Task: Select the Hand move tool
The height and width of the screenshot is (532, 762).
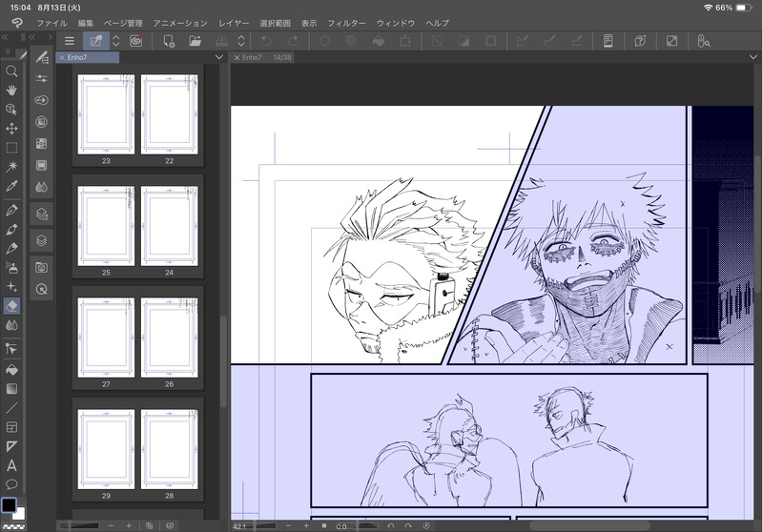Action: click(11, 90)
